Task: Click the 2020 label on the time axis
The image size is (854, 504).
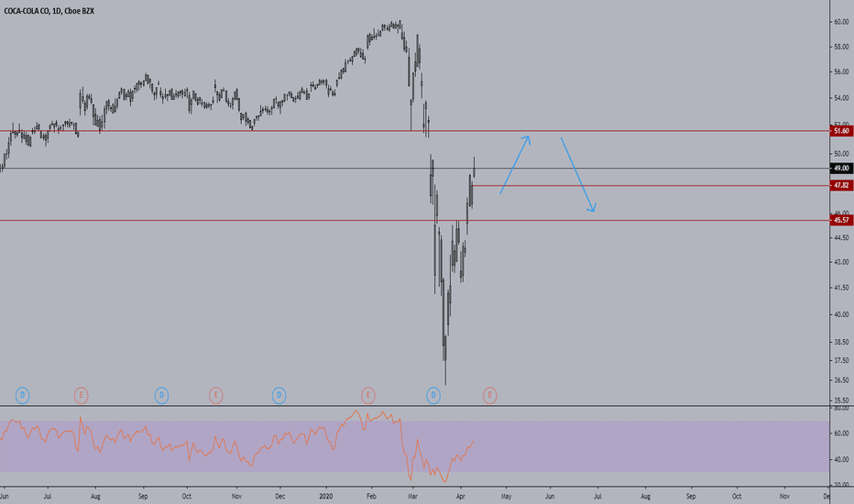Action: (x=325, y=497)
